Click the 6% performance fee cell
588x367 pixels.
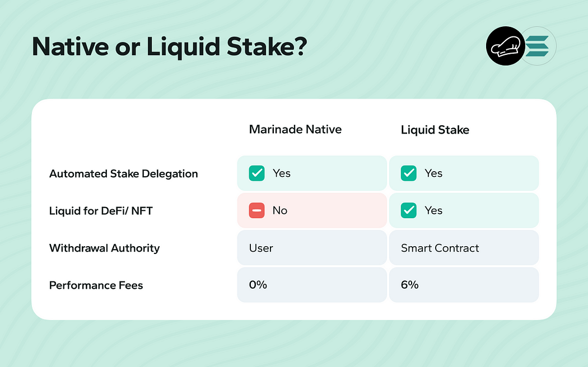click(x=410, y=285)
